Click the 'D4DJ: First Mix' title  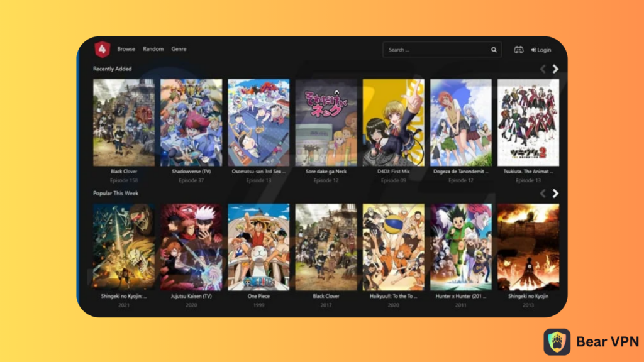click(x=394, y=172)
